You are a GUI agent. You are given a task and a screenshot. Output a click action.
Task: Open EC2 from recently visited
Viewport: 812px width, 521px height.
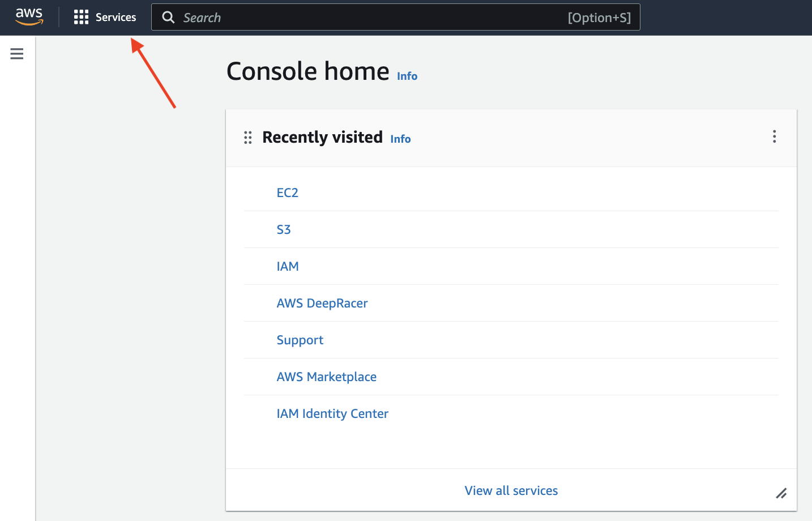click(287, 193)
